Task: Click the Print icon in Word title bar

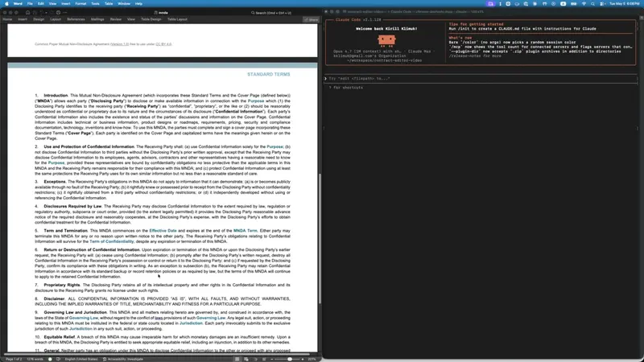Action: coord(58,13)
